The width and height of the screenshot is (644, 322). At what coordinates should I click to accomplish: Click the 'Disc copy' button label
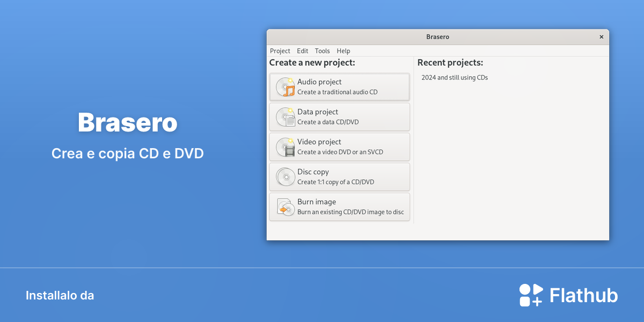click(313, 172)
